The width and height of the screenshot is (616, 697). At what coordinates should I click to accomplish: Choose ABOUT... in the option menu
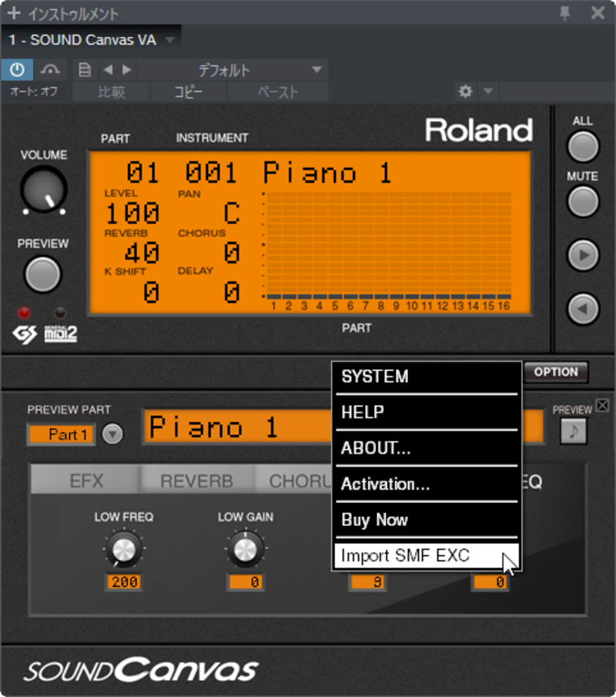[427, 448]
